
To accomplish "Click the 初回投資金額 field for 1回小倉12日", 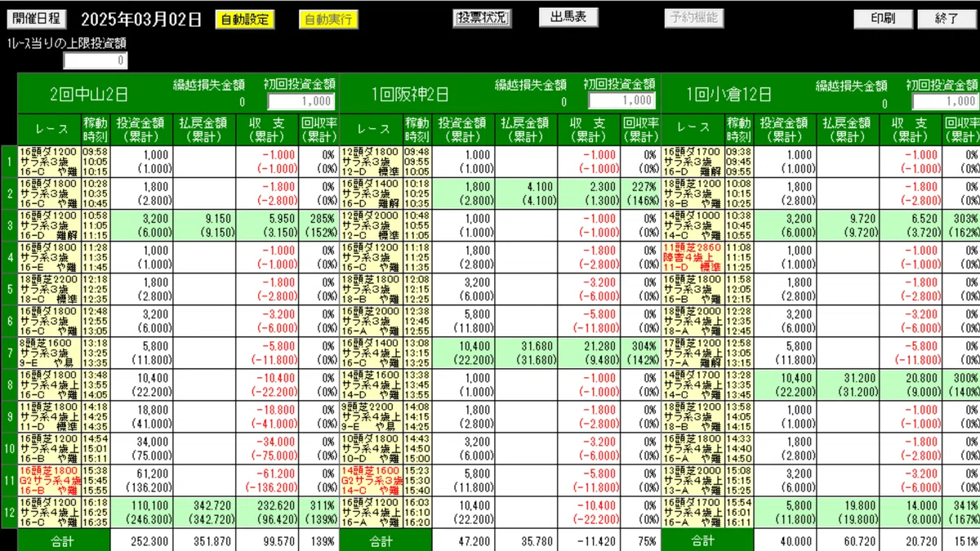I will coord(944,100).
